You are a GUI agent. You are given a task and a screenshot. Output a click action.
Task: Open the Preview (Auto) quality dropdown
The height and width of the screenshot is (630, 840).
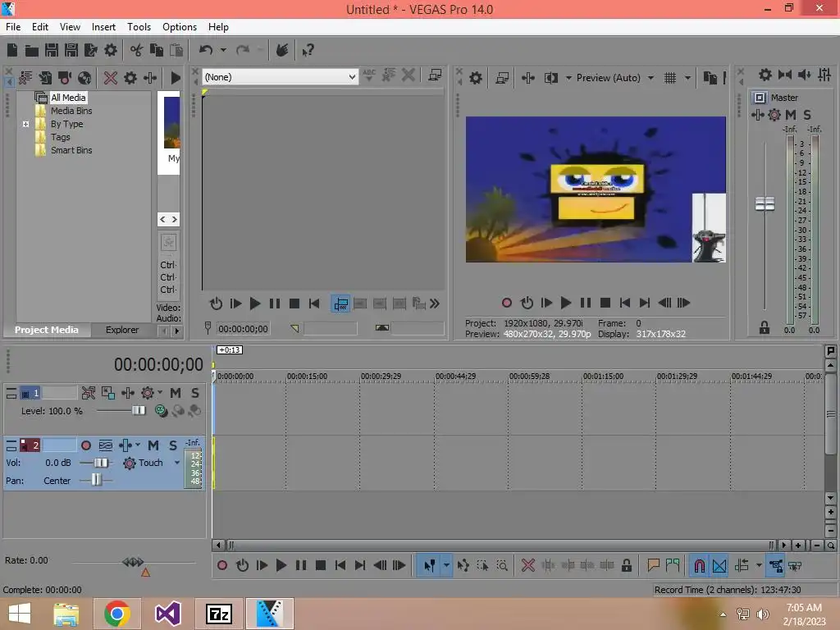click(x=651, y=78)
